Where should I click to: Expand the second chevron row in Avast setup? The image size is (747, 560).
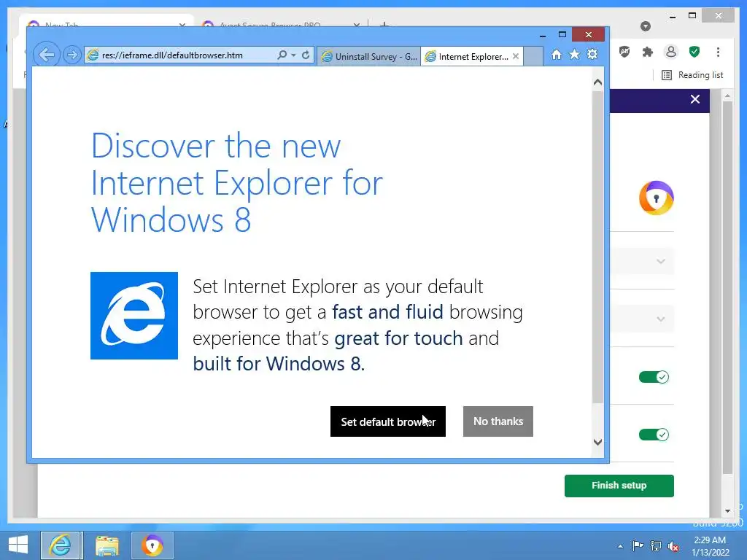point(660,319)
